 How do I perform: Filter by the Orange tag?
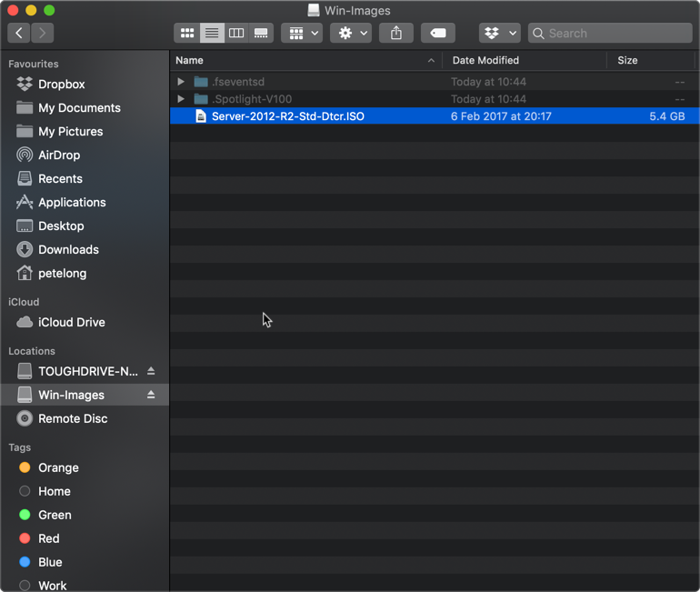[85, 467]
